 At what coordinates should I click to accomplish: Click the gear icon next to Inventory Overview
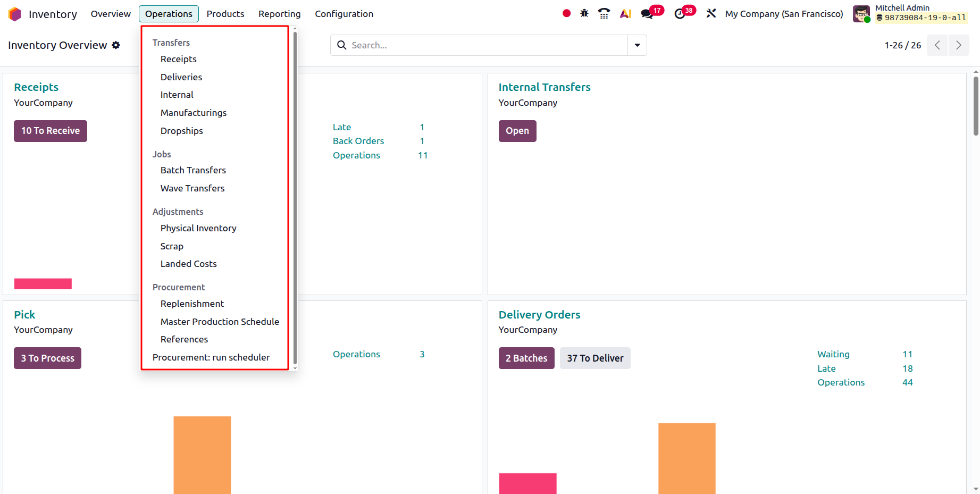(116, 45)
